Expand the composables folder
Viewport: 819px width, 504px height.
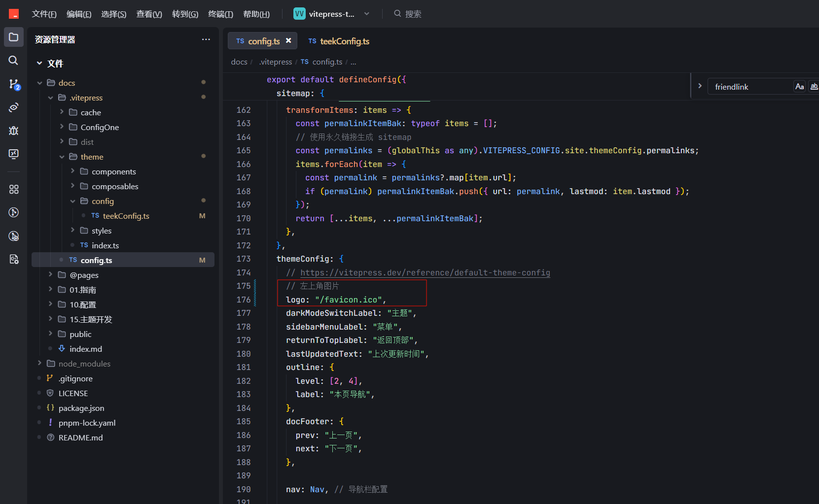[x=72, y=186]
